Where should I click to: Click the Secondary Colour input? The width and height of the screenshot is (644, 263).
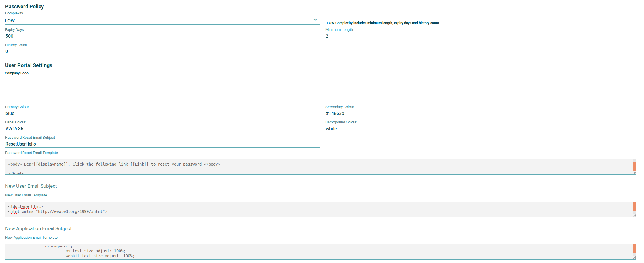tap(480, 113)
